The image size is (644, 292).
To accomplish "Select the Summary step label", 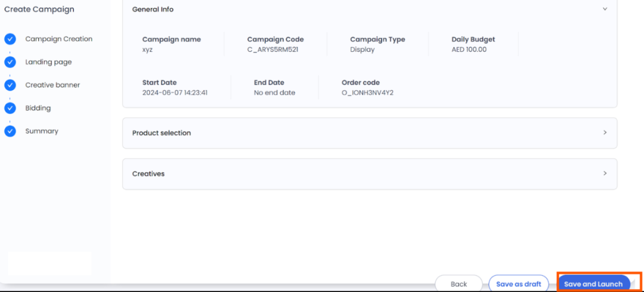I will (42, 131).
